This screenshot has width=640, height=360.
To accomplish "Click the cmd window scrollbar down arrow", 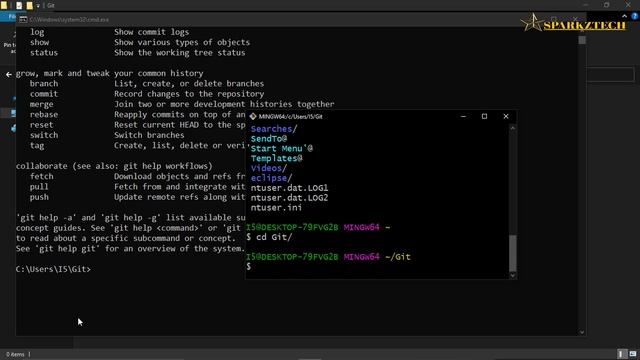I will (582, 332).
